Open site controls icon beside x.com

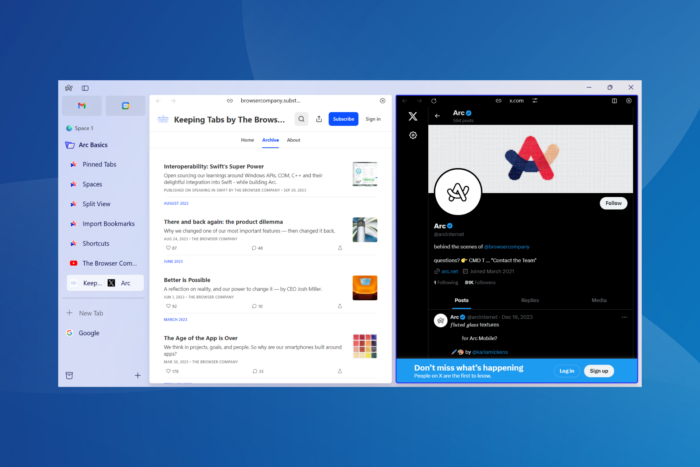[534, 101]
